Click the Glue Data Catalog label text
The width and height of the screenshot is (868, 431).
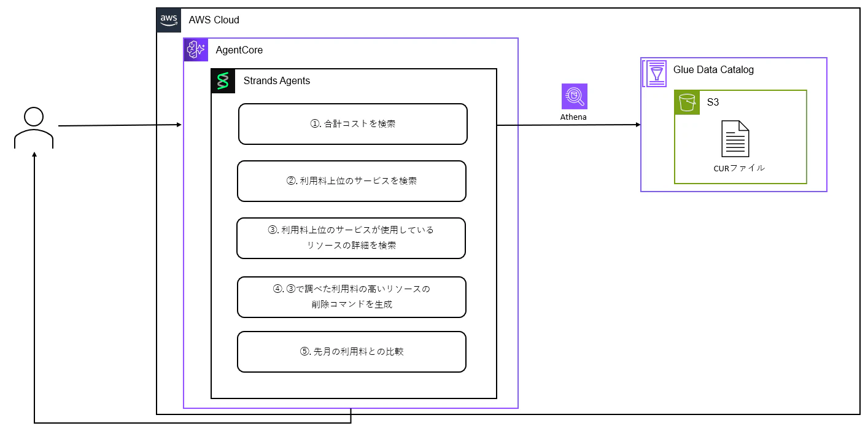pos(714,70)
